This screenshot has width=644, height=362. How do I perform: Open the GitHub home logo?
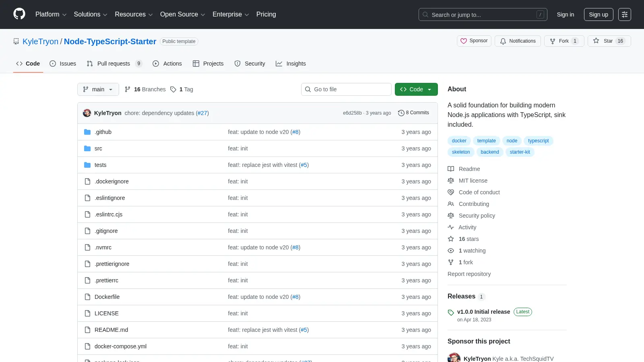pyautogui.click(x=19, y=14)
